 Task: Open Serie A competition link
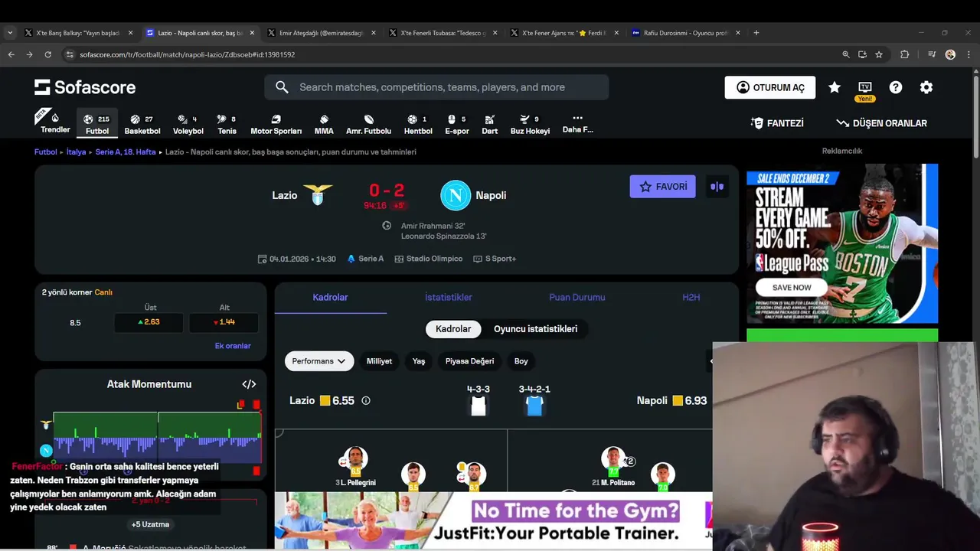coord(365,259)
